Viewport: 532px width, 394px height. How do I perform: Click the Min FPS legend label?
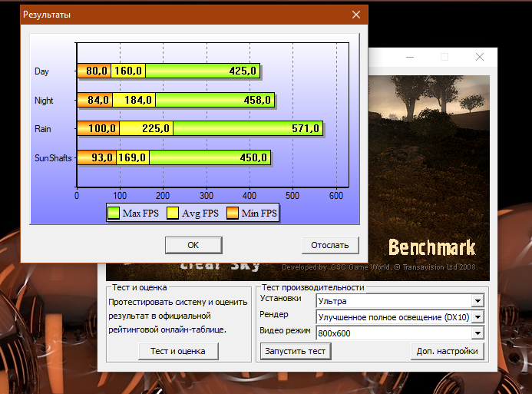click(259, 213)
